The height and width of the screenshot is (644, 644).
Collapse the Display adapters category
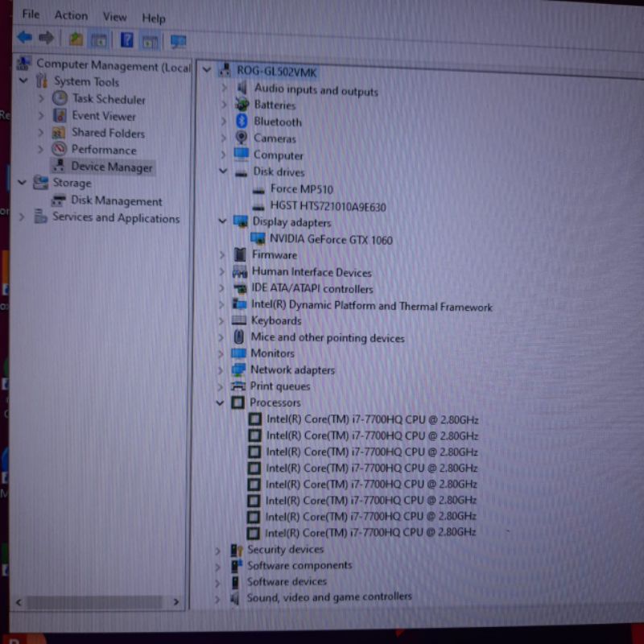[x=223, y=221]
